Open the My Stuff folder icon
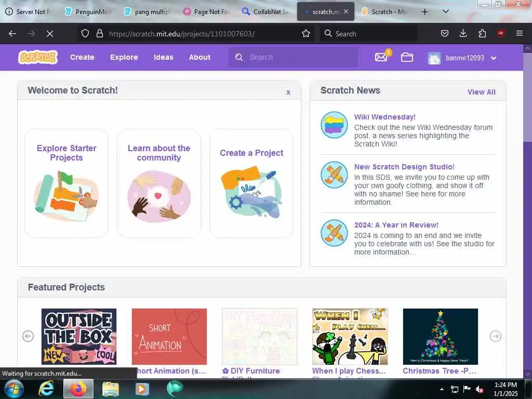Screen dimensions: 532x399 coord(407,57)
